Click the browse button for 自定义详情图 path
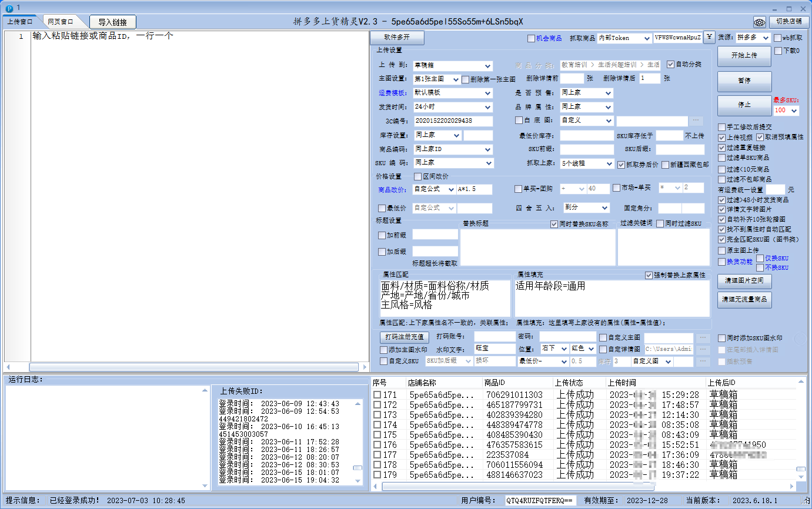812x509 pixels. [703, 349]
